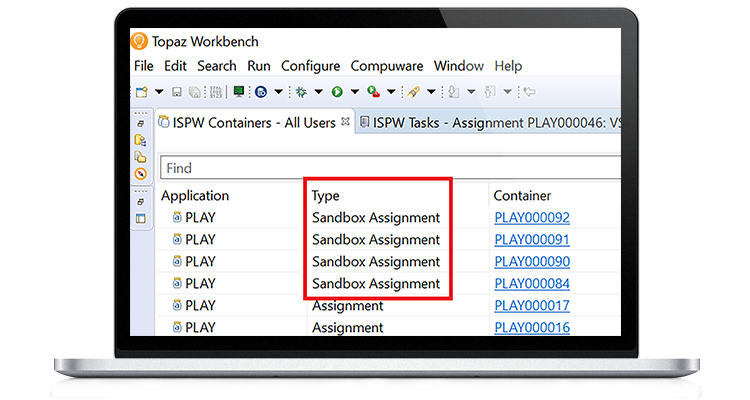Click the New wizard toolbar icon
Viewport: 750px width, 400px height.
pyautogui.click(x=142, y=92)
